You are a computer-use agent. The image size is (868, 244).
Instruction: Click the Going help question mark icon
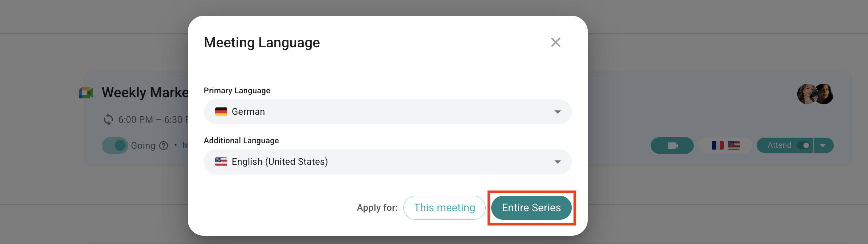(x=164, y=146)
